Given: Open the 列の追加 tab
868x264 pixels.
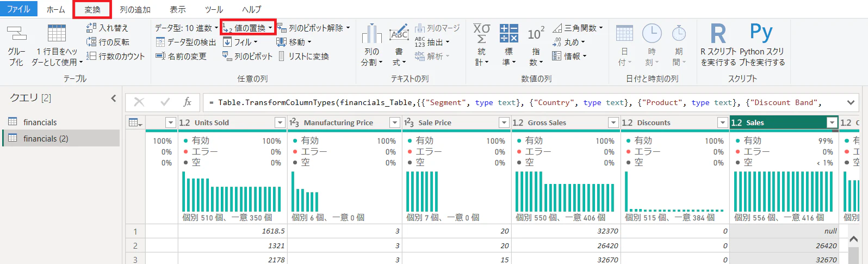Looking at the screenshot, I should click(135, 9).
